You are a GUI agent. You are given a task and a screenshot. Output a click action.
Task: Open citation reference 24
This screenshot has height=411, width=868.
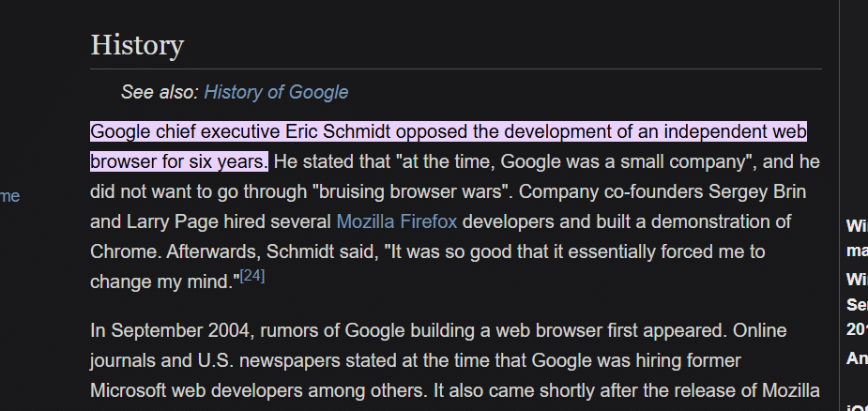pyautogui.click(x=252, y=276)
